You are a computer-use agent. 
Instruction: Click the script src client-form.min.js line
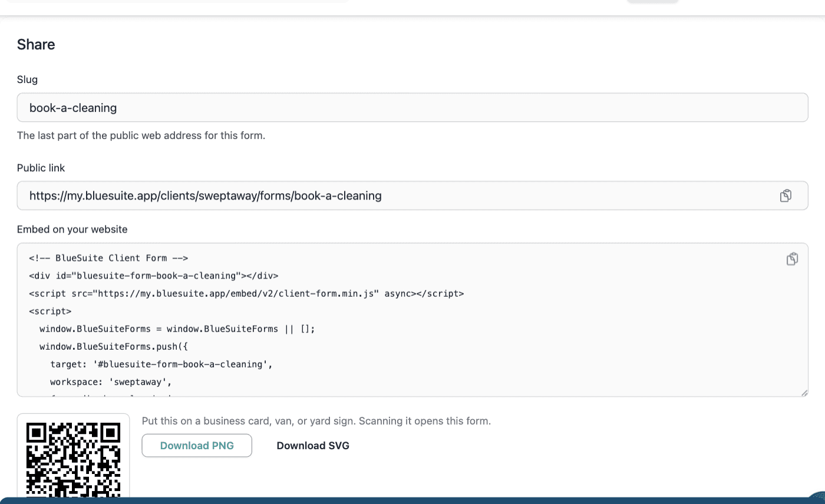point(246,293)
